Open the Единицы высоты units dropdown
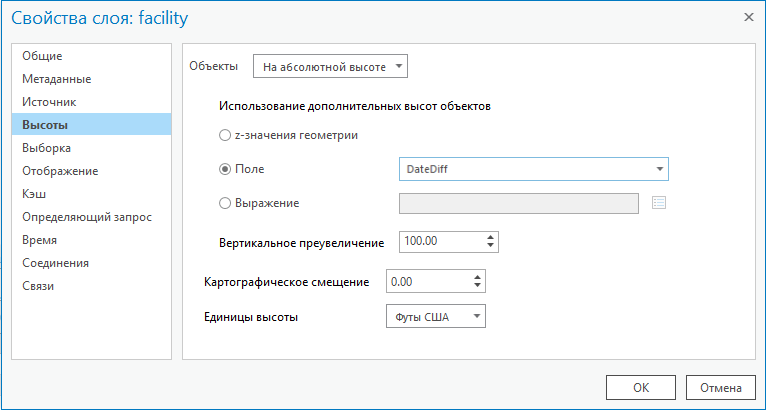This screenshot has width=767, height=410. (x=434, y=317)
